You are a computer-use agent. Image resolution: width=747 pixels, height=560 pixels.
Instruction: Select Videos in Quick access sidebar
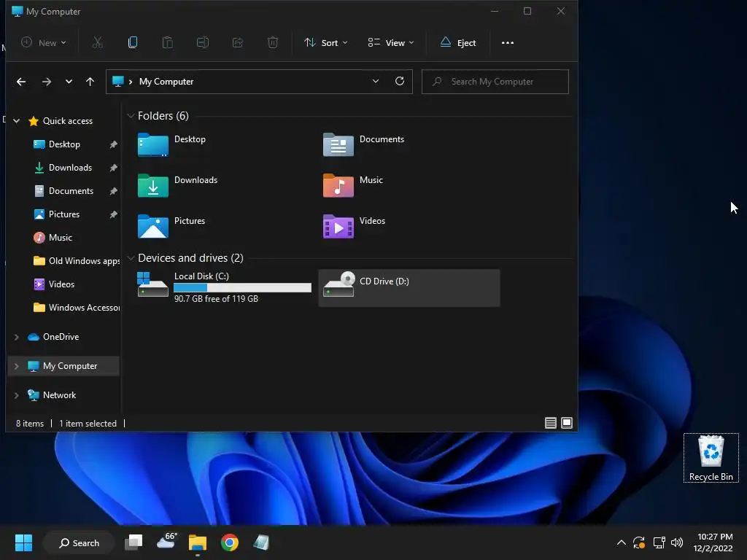tap(61, 284)
